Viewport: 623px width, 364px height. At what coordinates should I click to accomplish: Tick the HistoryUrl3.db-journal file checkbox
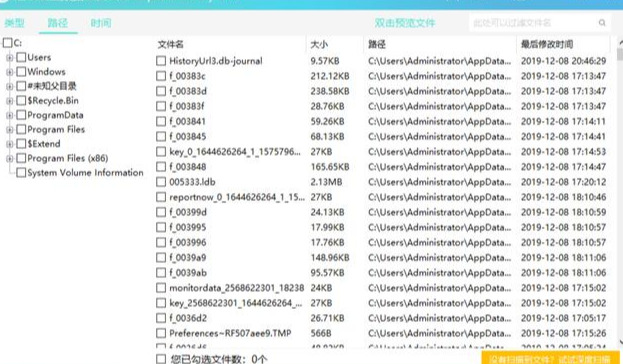[161, 61]
